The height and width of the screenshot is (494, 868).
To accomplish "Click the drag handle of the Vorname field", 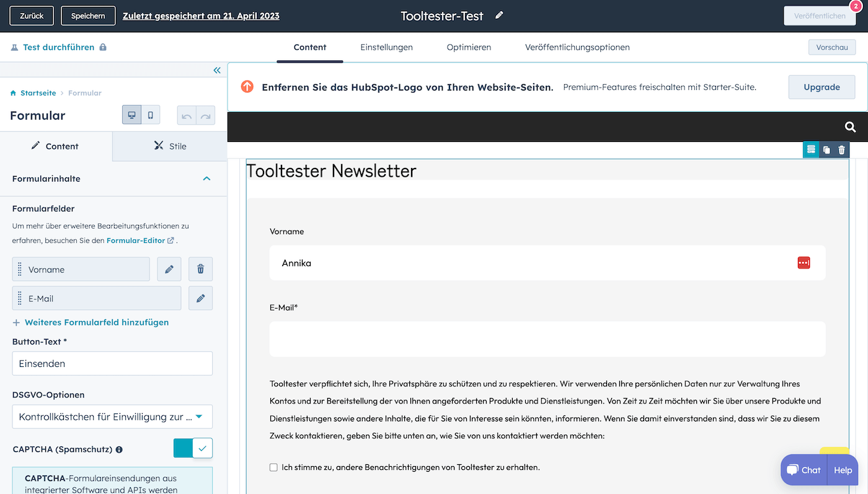I will pos(20,270).
